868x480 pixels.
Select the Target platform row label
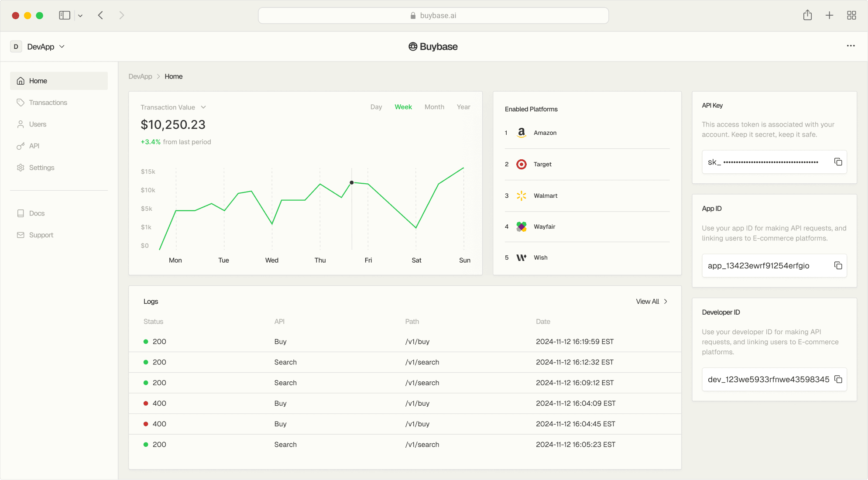[x=542, y=164]
